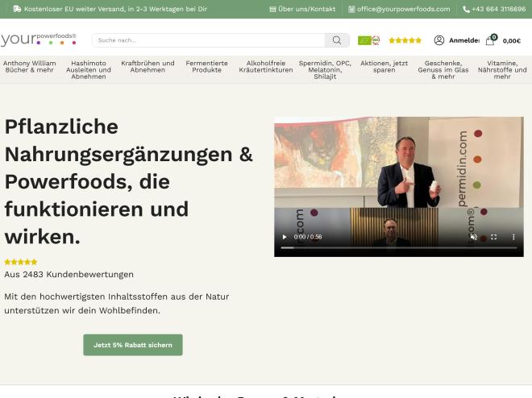Open 'Kraftbrühen und Abnehmen' menu

[x=148, y=66]
